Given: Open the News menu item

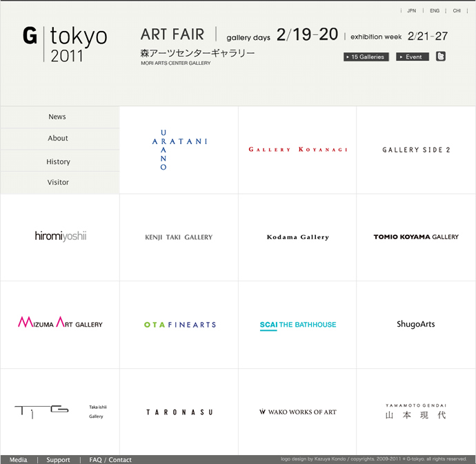Looking at the screenshot, I should [x=60, y=117].
